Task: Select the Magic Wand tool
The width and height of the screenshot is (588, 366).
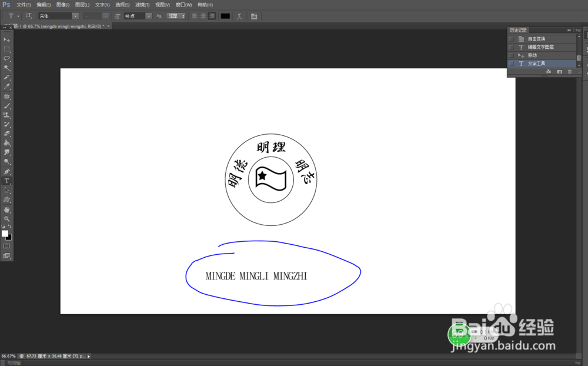Action: (6, 68)
